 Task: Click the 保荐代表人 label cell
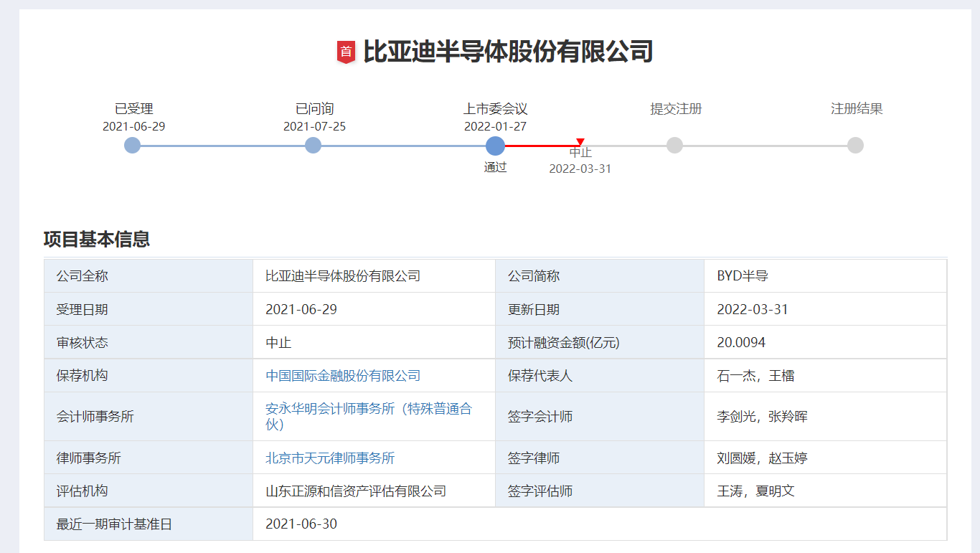tap(600, 375)
